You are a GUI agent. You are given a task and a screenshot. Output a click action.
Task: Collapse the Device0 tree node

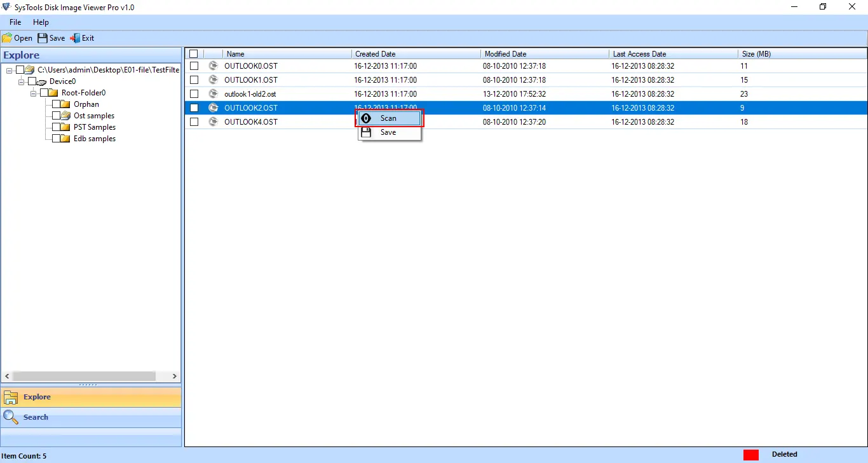[x=22, y=81]
